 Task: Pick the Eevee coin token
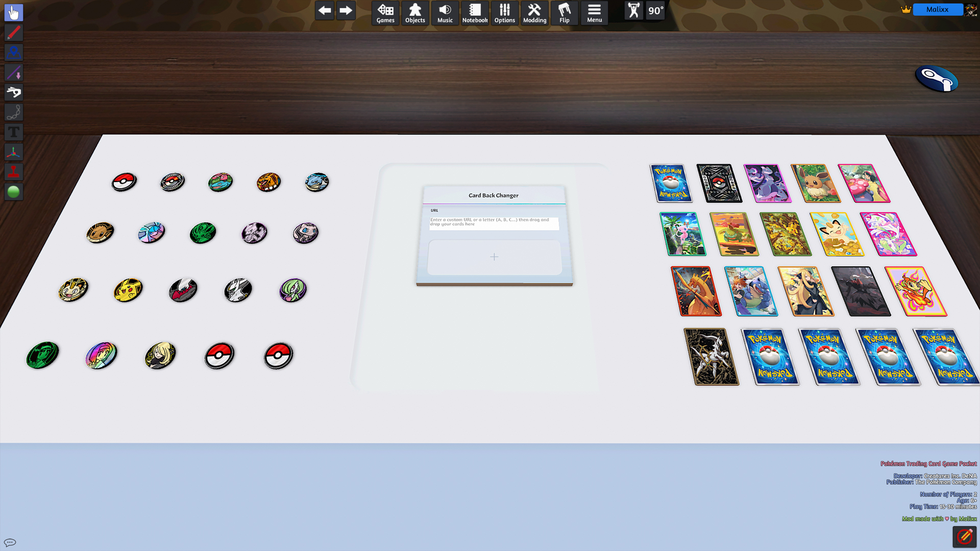[100, 233]
